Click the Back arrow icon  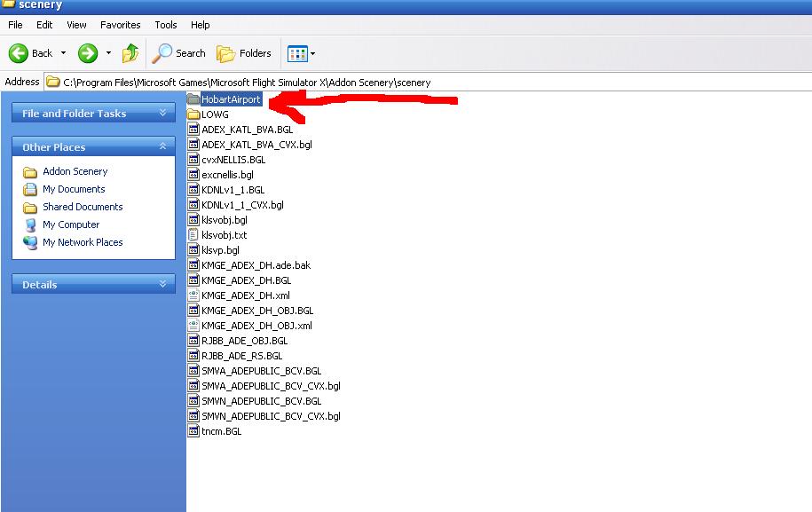(x=19, y=53)
